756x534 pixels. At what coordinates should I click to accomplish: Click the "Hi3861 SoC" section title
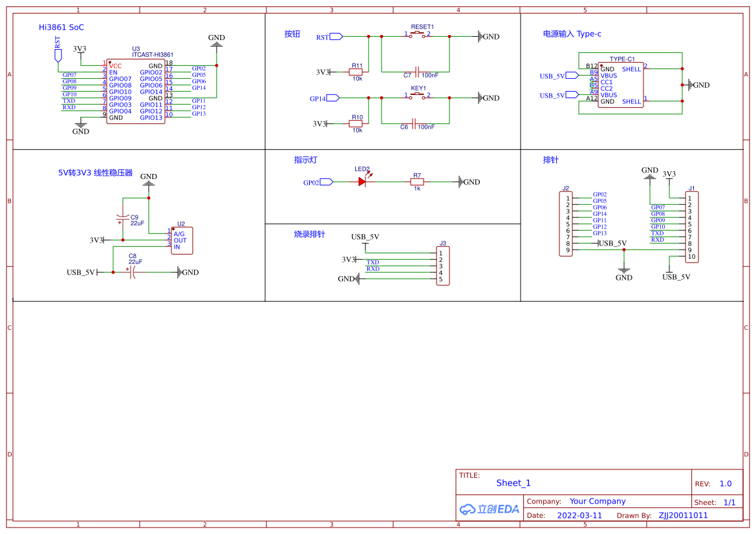tap(61, 27)
